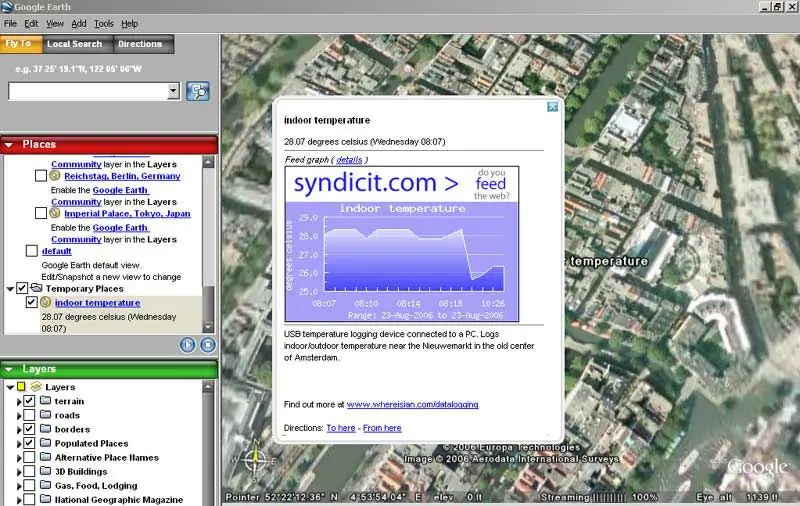This screenshot has height=506, width=800.
Task: Click the To here directions link
Action: coord(341,428)
